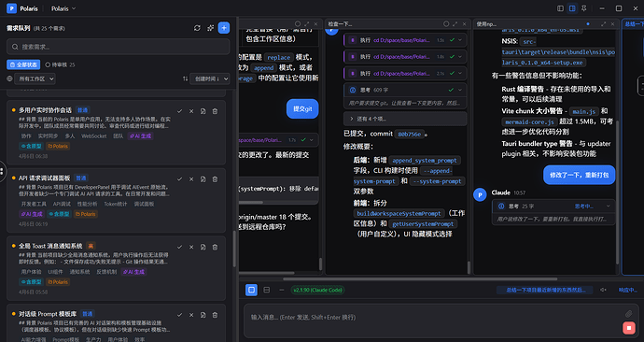
Task: Switch to the 总结一下 session tab at right
Action: coord(634,24)
